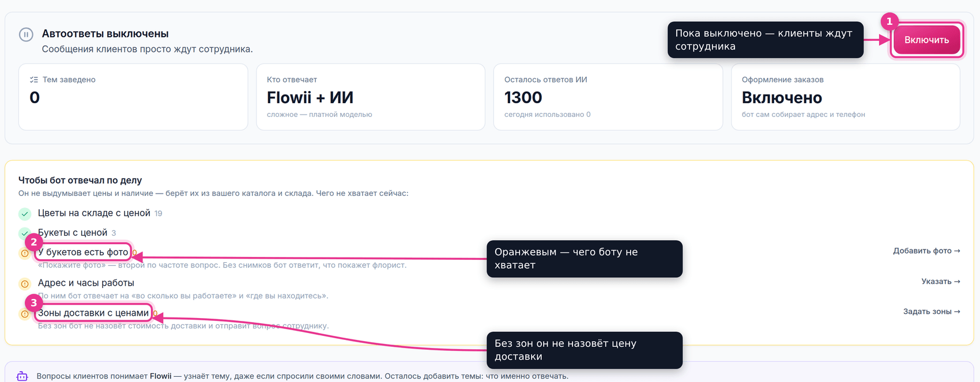980x382 pixels.
Task: Open the Добавить фото link
Action: tap(926, 251)
